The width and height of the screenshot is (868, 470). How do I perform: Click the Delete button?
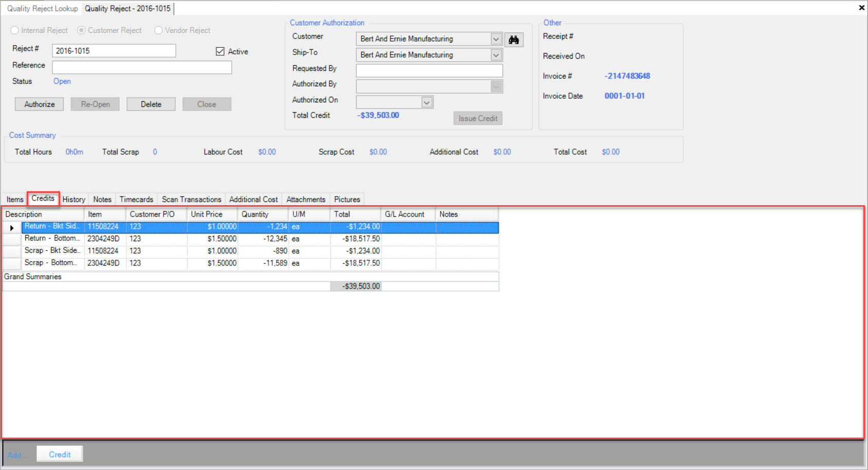[x=151, y=104]
